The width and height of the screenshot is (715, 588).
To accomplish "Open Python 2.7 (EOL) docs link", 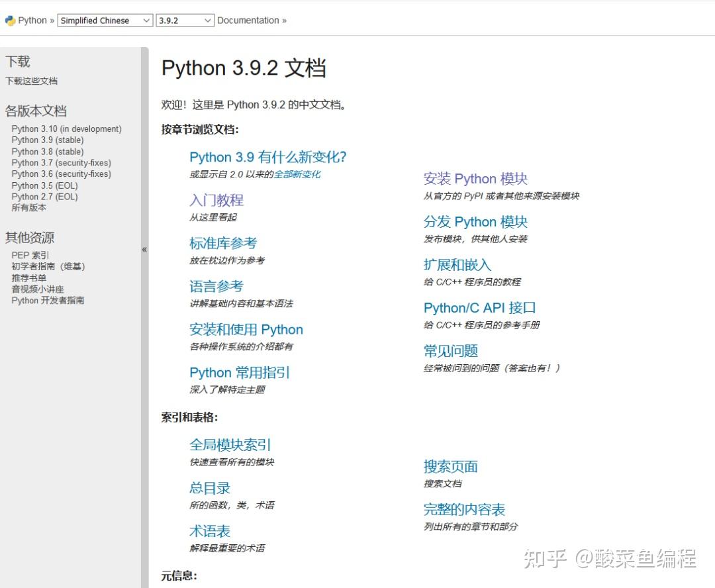I will coord(45,197).
